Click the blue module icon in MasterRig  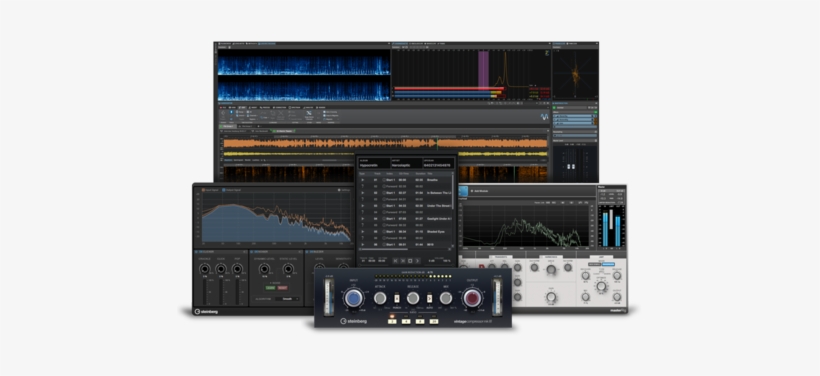(x=463, y=191)
